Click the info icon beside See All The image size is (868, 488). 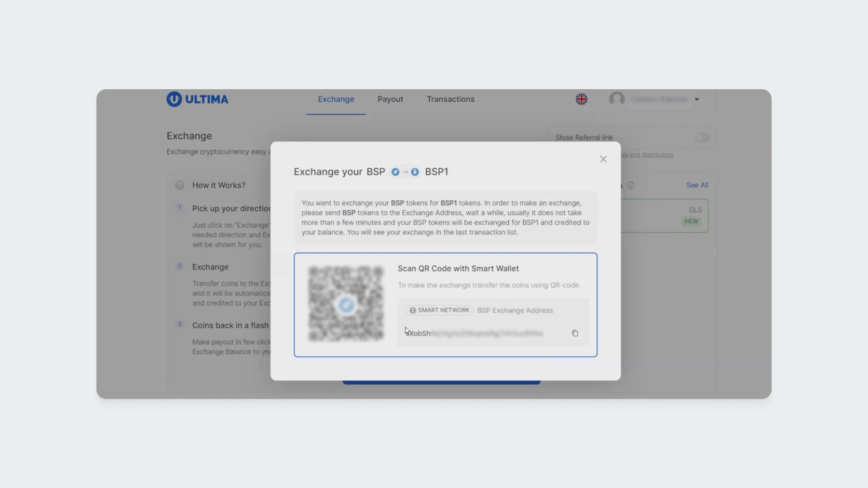pyautogui.click(x=630, y=185)
